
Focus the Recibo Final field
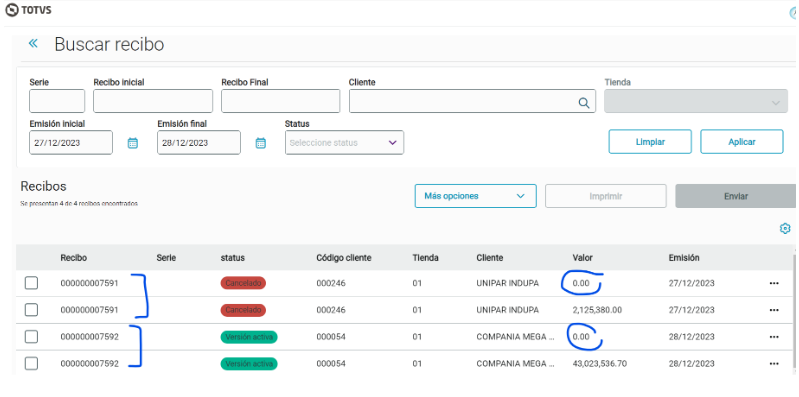pos(280,101)
